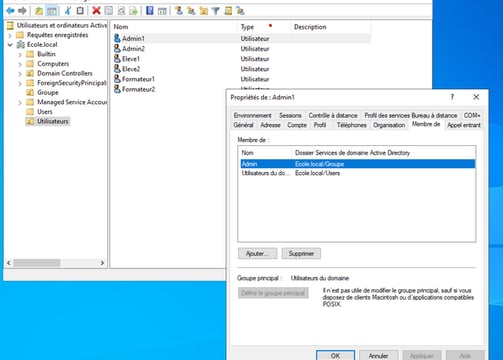Open the Environnement tab
The width and height of the screenshot is (503, 360).
pyautogui.click(x=252, y=115)
